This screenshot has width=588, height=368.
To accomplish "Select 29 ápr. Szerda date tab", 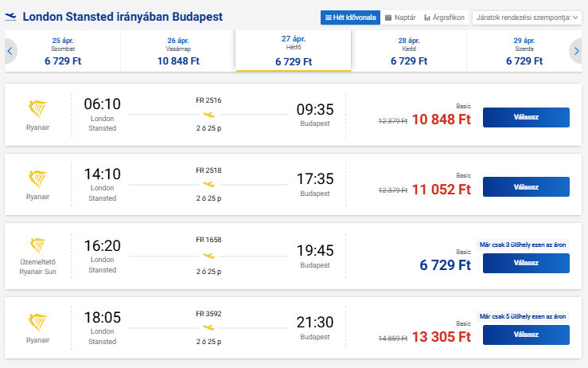I will [524, 51].
